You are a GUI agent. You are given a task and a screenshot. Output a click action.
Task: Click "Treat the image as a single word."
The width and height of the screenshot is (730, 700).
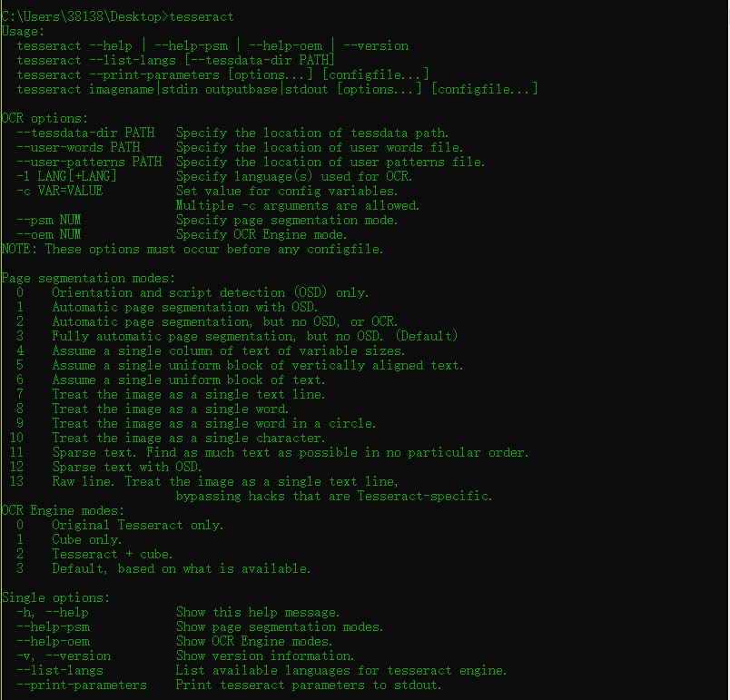tap(171, 409)
